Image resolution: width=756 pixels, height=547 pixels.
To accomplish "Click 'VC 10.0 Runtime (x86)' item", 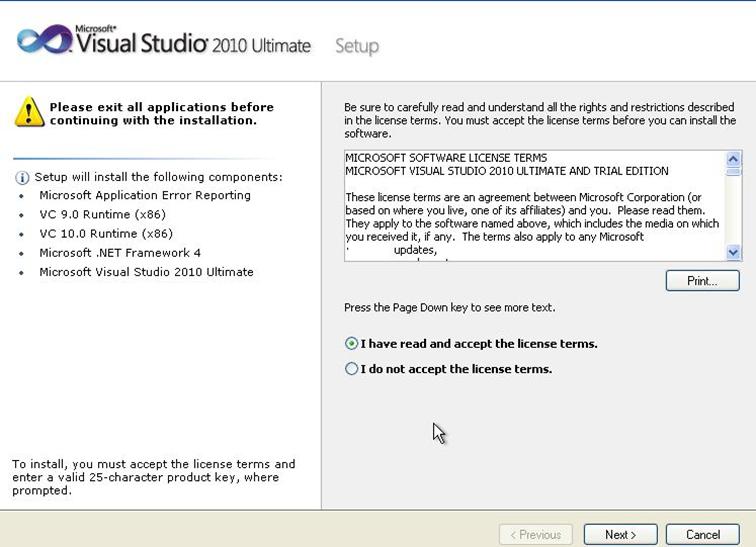I will pyautogui.click(x=106, y=234).
